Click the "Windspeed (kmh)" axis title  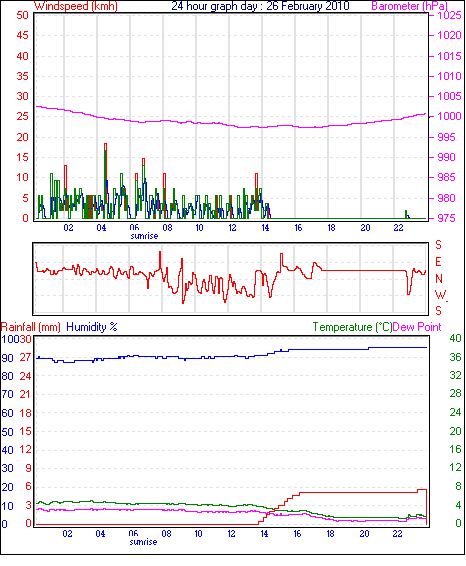[76, 6]
